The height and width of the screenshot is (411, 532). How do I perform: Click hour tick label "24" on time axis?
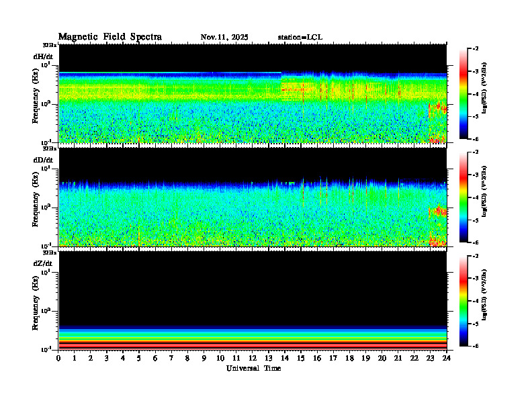coord(447,359)
